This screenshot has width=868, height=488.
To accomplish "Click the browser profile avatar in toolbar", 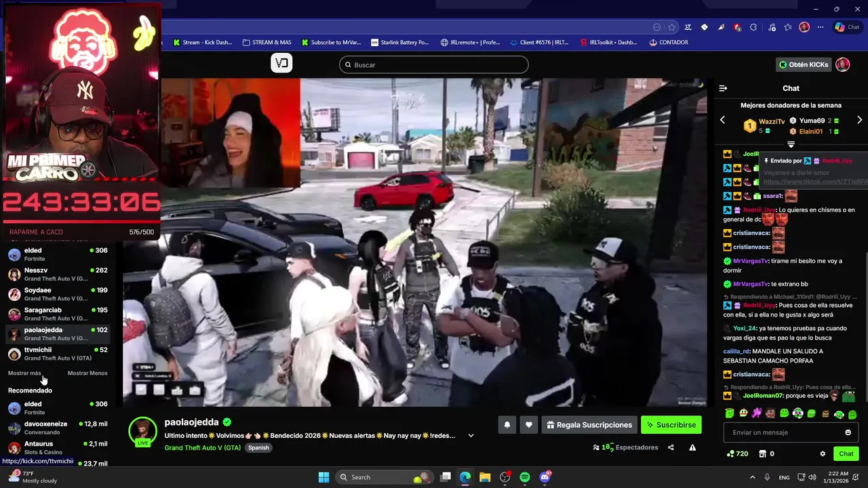I will tap(804, 27).
